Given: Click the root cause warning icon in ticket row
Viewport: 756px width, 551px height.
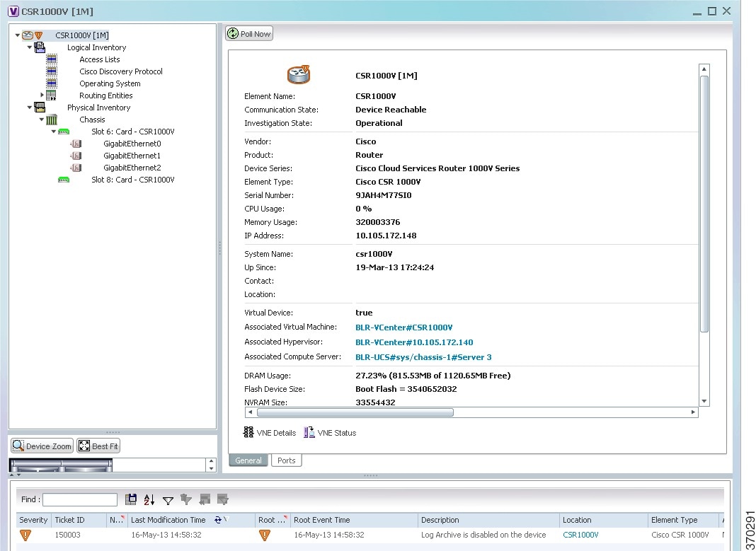Looking at the screenshot, I should pyautogui.click(x=265, y=535).
